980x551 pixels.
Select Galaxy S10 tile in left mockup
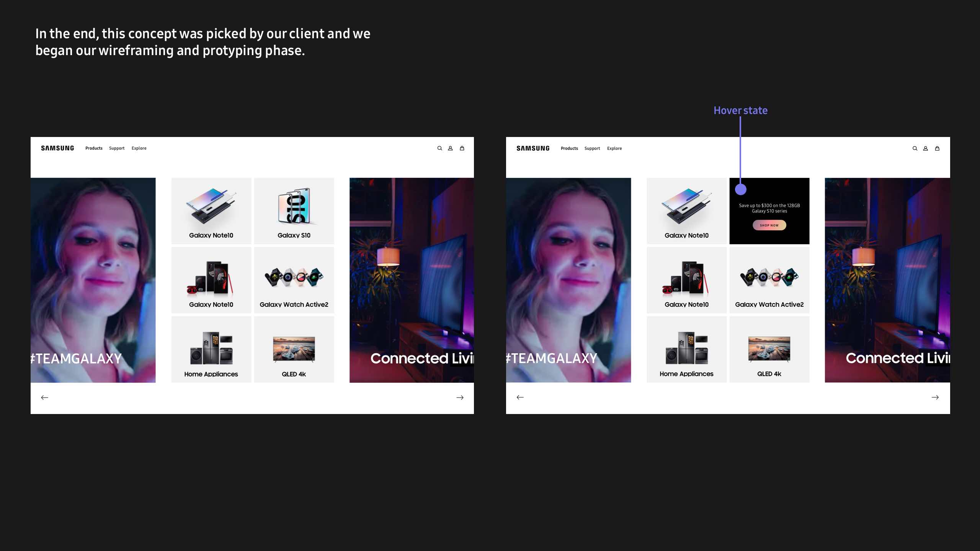tap(294, 211)
